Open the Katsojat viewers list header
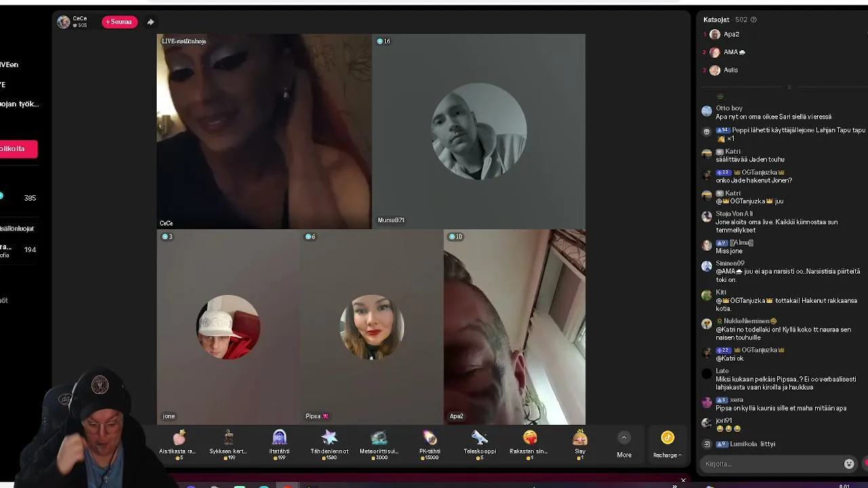 coord(717,20)
